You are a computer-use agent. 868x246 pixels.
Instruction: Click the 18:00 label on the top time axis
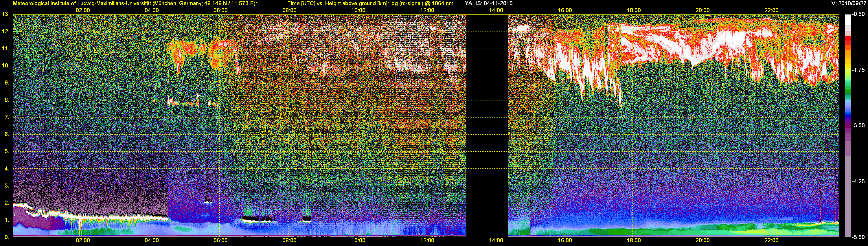(x=633, y=10)
